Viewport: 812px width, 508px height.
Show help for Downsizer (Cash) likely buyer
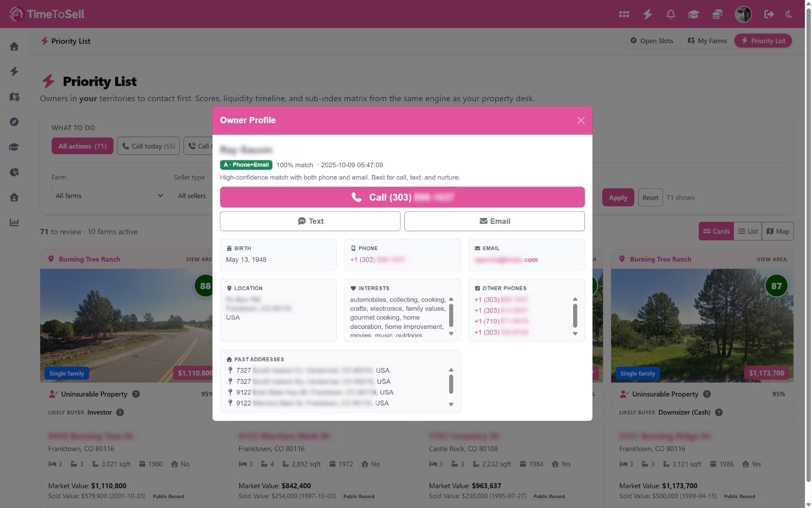719,412
